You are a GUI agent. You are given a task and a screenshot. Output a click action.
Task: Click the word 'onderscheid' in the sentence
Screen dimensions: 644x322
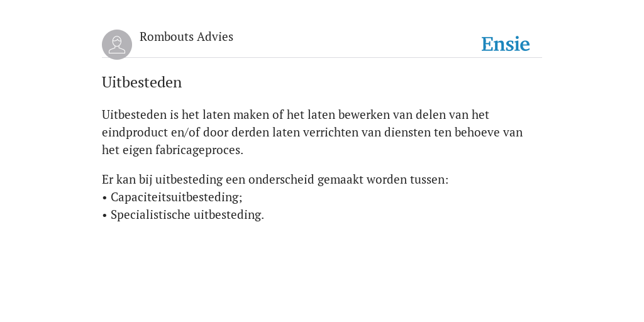[281, 179]
